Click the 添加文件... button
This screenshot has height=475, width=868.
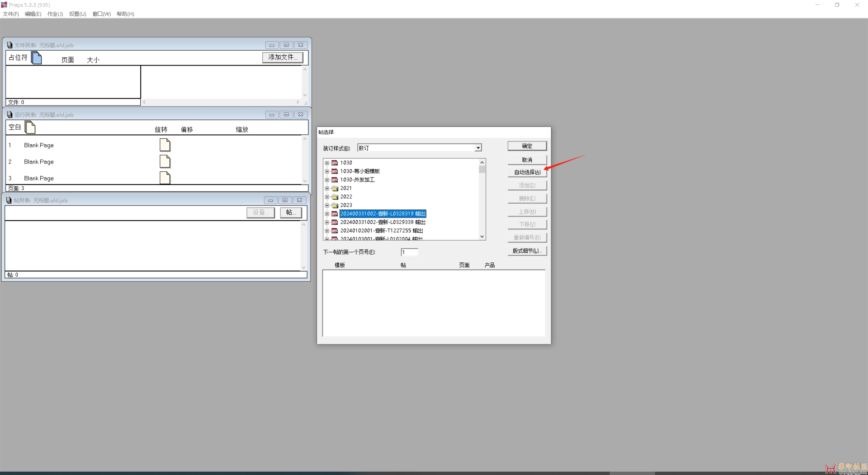[283, 57]
